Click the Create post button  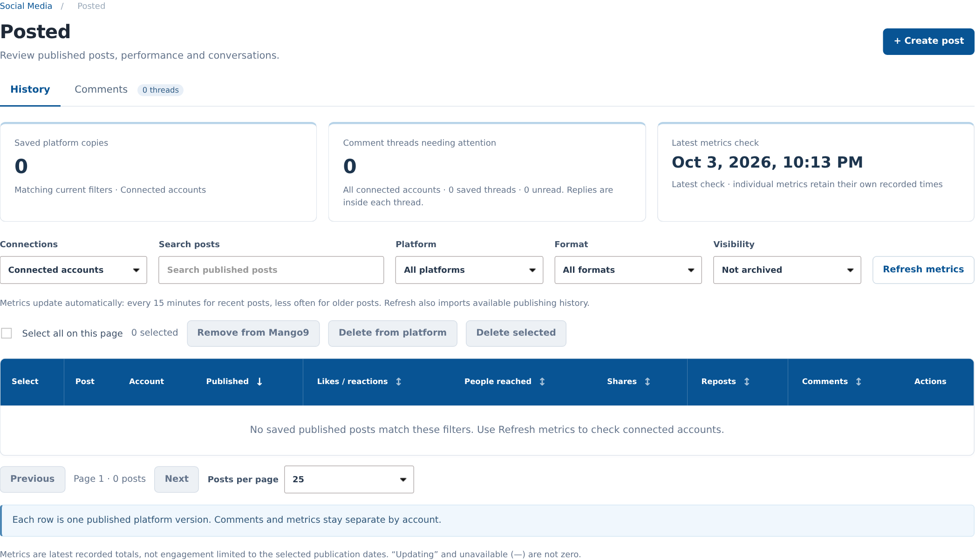(x=928, y=41)
